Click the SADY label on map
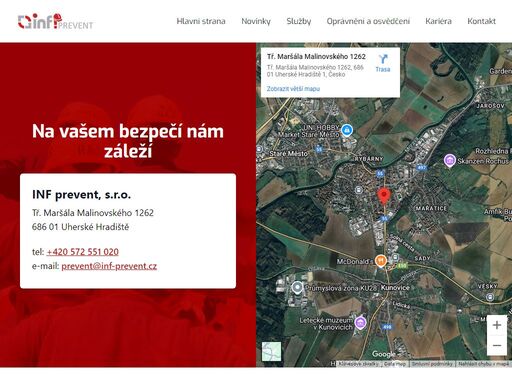Viewport: 512px width, 384px height. (422, 258)
